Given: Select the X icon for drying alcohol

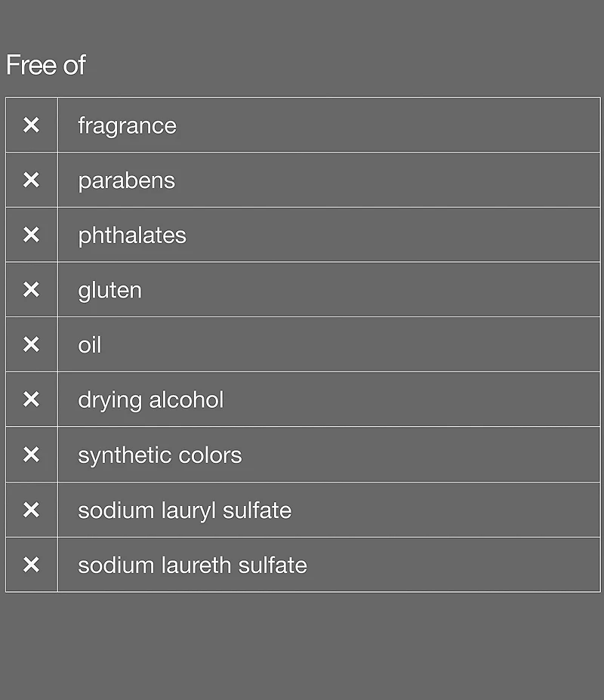Looking at the screenshot, I should point(31,399).
